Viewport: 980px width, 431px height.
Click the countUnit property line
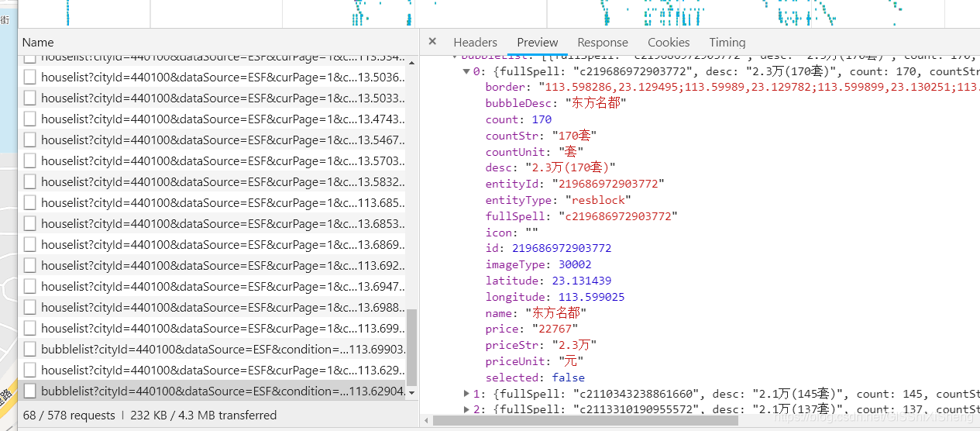(535, 152)
